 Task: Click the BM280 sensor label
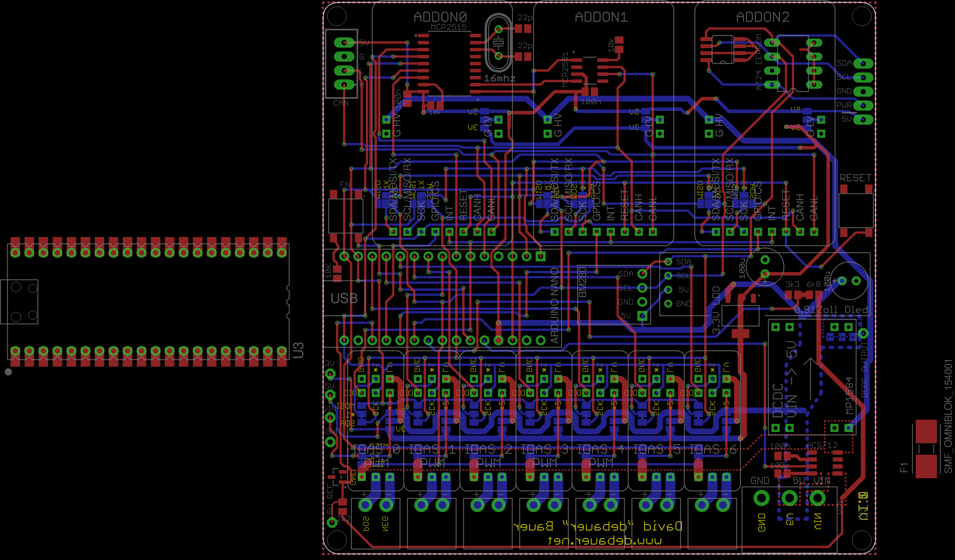tap(583, 282)
